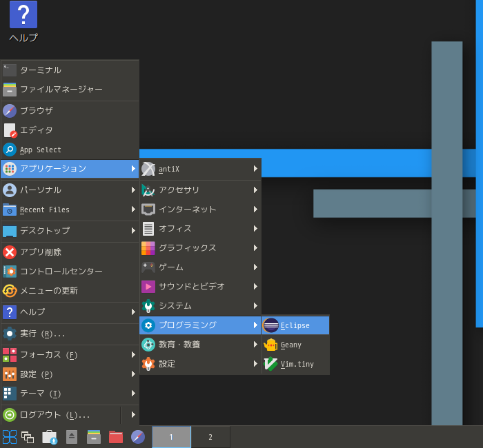Switch to workspace 1
This screenshot has height=448, width=483.
click(171, 437)
